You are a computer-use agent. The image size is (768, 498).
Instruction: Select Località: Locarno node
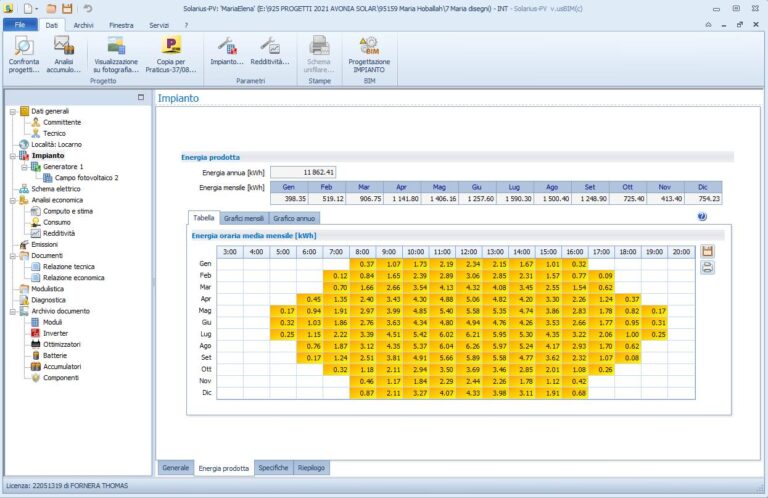[56, 144]
